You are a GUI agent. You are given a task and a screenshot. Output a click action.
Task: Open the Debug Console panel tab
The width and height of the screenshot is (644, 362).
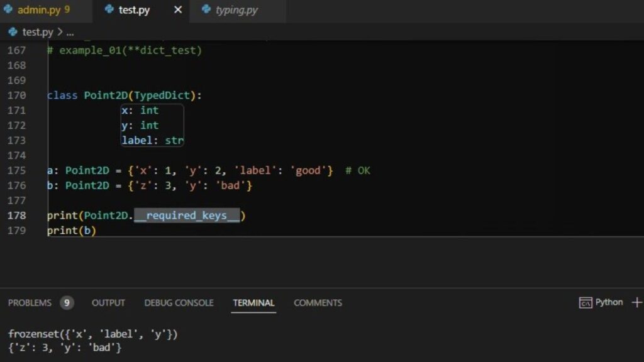179,303
